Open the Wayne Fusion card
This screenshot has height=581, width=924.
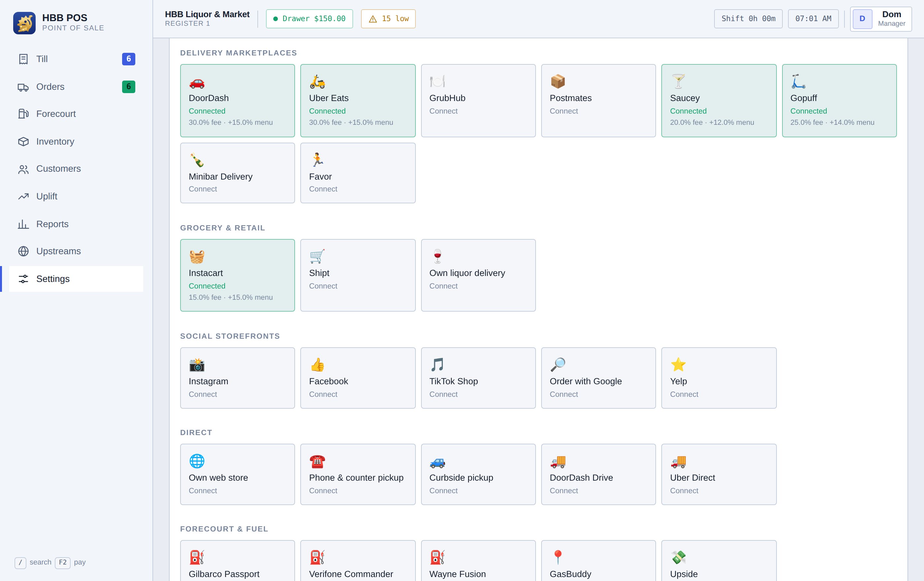coord(478,561)
